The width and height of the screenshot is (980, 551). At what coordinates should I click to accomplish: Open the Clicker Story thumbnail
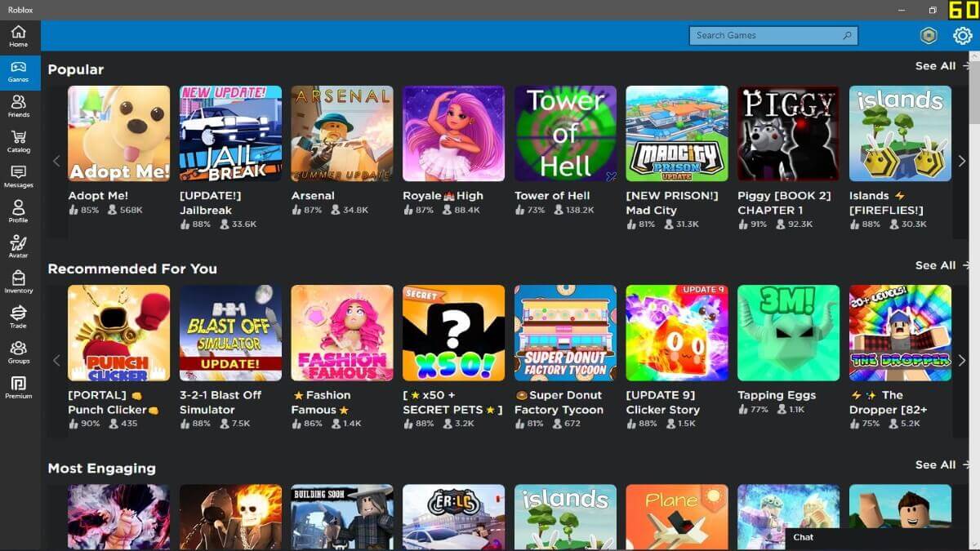coord(677,333)
